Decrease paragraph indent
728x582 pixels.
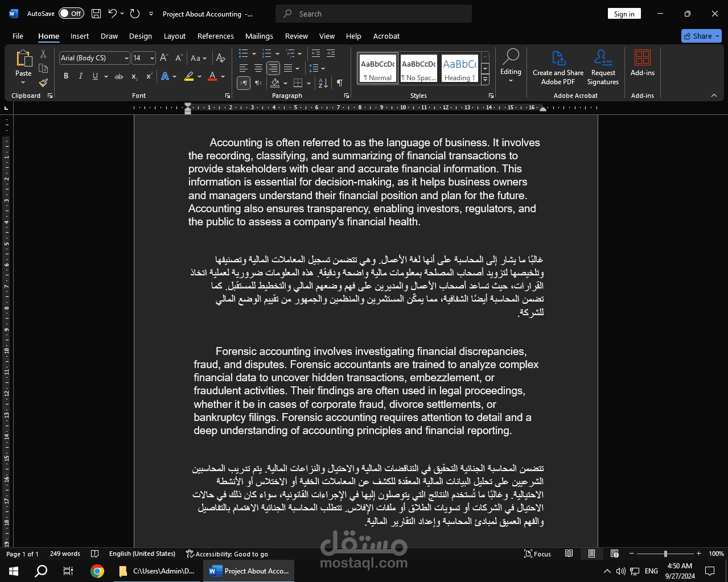click(315, 53)
